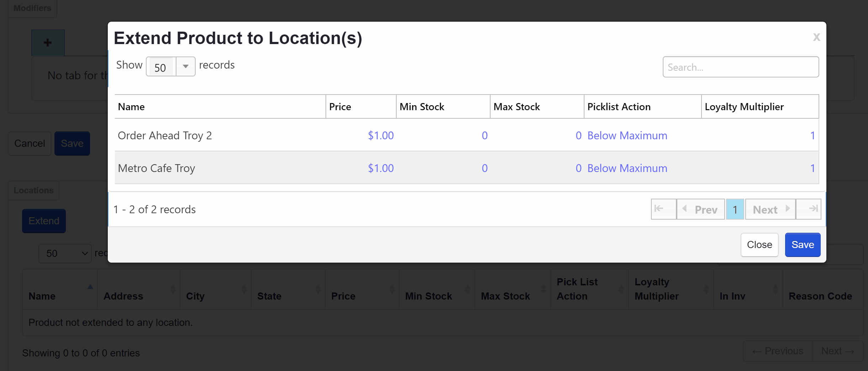
Task: Change Picklist Action for Metro Cafe Troy
Action: tap(627, 168)
